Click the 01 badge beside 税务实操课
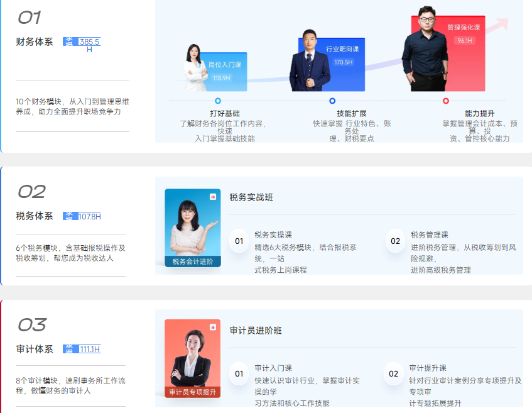Viewport: 532px width, 413px height. point(239,241)
